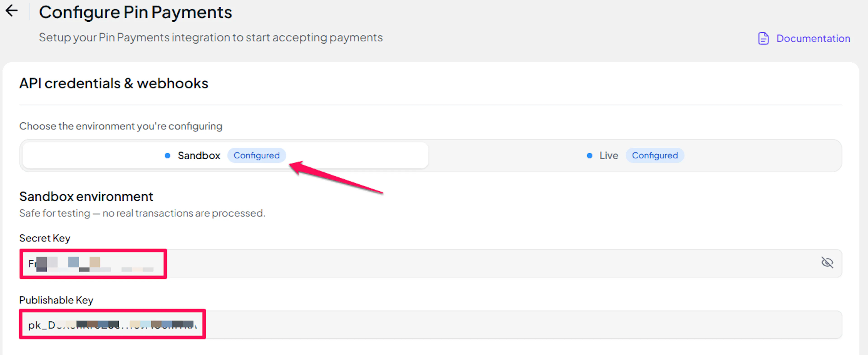
Task: Go back using the left arrow
Action: click(12, 11)
